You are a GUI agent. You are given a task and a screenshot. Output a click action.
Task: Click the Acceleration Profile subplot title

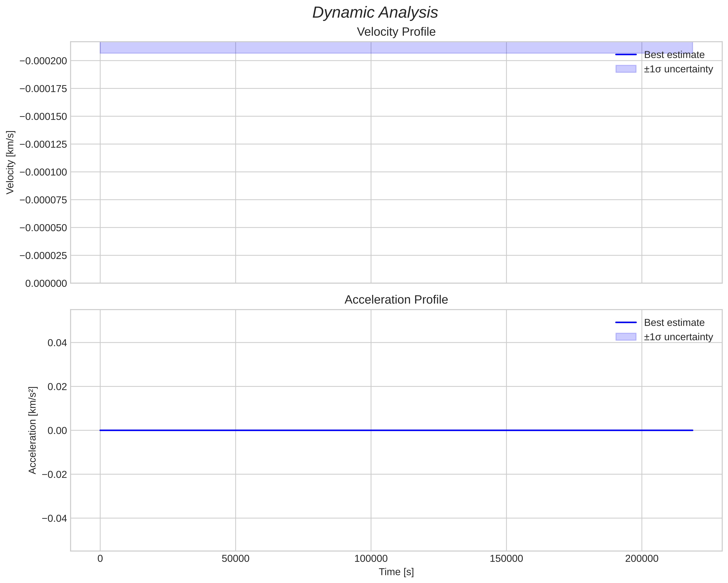pos(396,300)
